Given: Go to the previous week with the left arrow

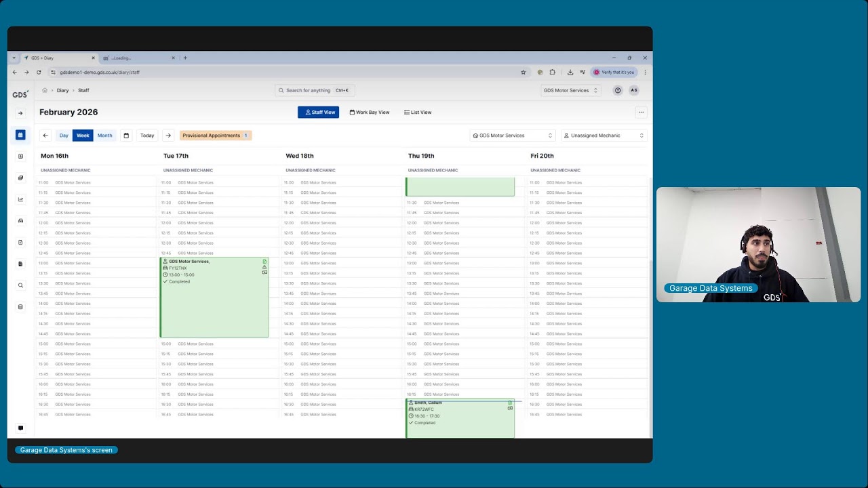Looking at the screenshot, I should (x=45, y=136).
